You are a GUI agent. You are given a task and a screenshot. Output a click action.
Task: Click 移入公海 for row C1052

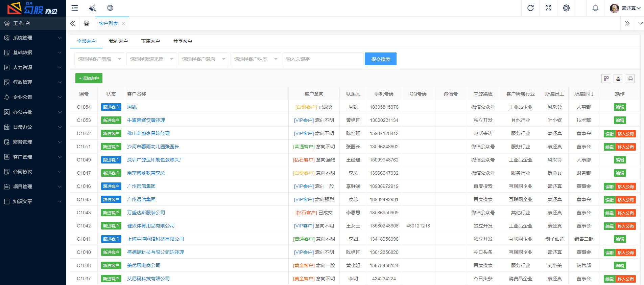625,134
